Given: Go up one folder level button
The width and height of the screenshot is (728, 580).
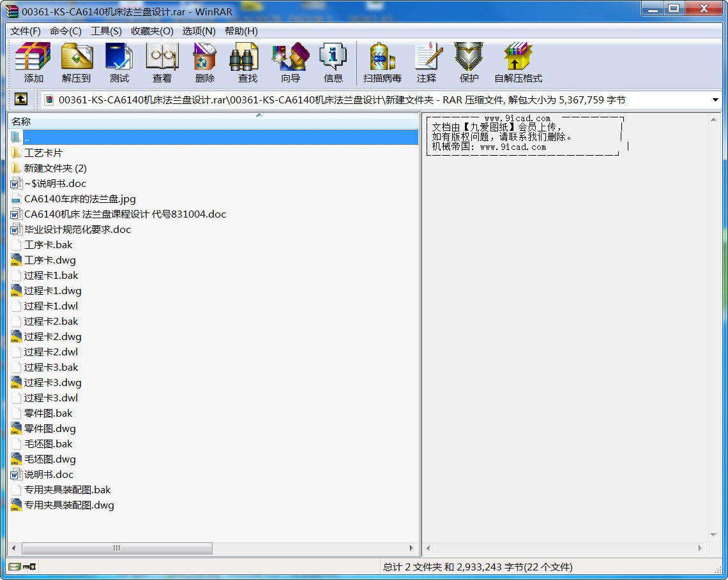Looking at the screenshot, I should pyautogui.click(x=20, y=100).
